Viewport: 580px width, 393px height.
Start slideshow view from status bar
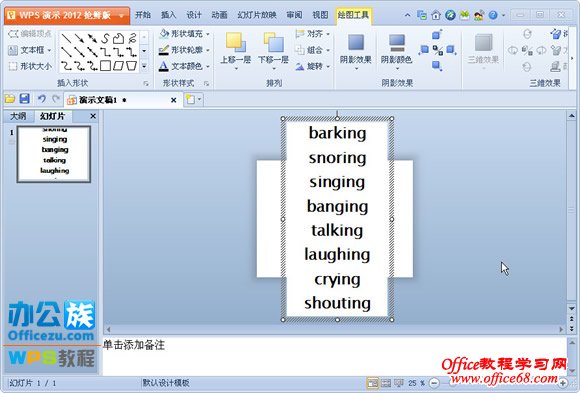[399, 383]
